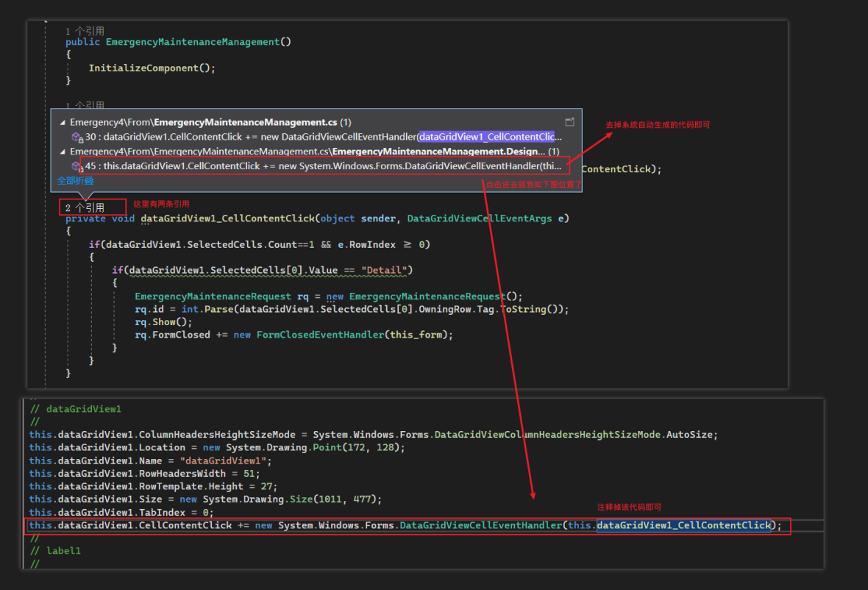Click the '// label1' comment line
This screenshot has width=868, height=590.
click(55, 551)
